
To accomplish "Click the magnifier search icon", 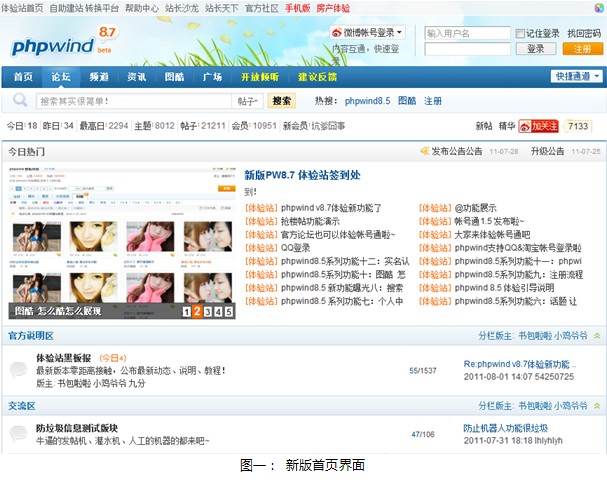I will [x=20, y=100].
